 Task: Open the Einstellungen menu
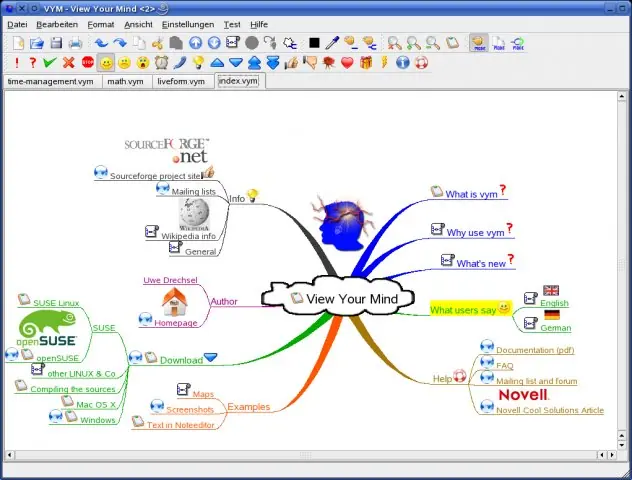(188, 25)
